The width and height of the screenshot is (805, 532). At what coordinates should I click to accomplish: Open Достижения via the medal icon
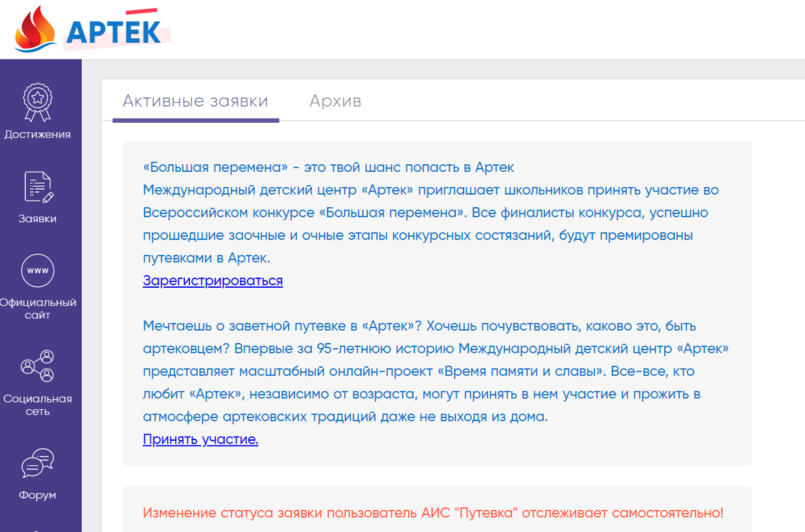38,103
